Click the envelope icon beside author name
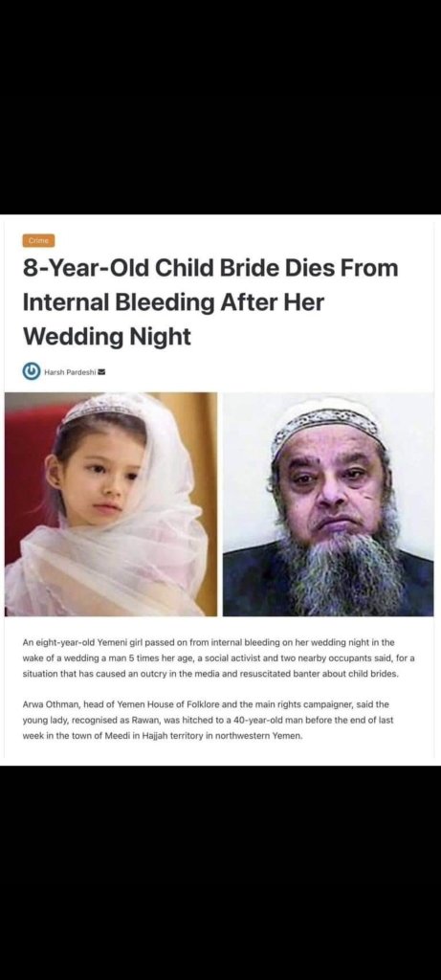The height and width of the screenshot is (980, 441). click(101, 372)
